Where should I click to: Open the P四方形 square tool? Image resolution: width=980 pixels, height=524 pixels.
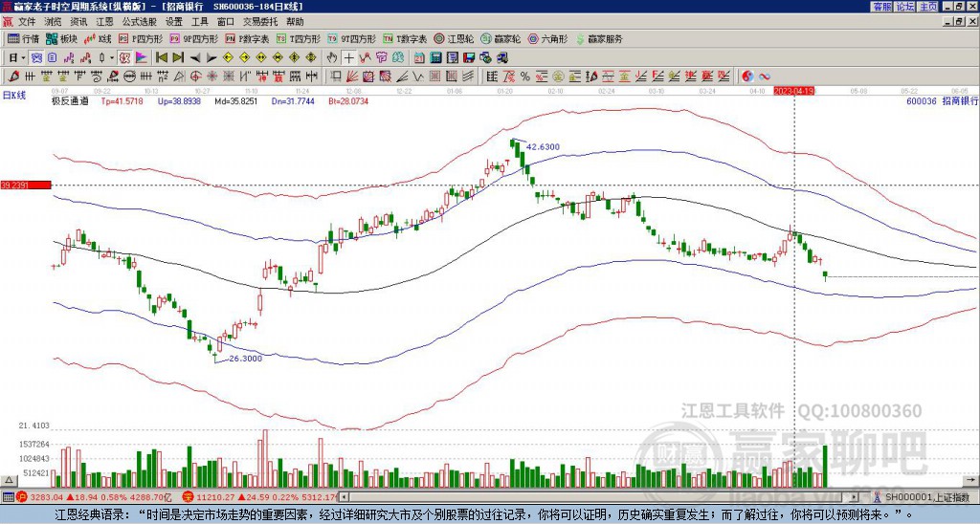141,38
